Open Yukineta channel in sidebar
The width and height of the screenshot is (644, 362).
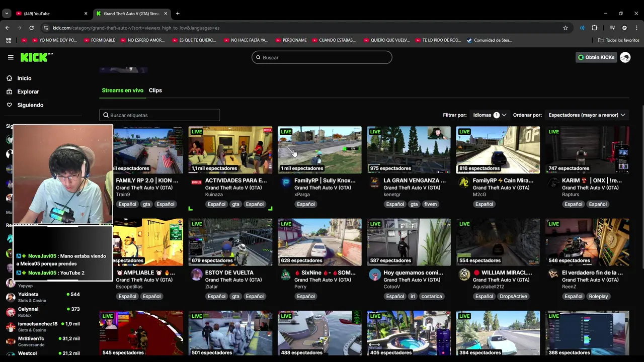pos(43,297)
